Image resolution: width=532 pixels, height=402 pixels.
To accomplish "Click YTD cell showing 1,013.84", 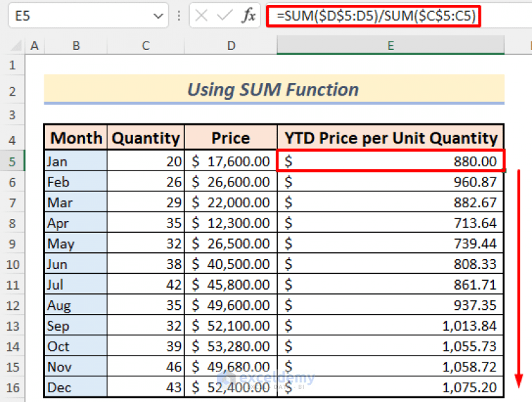I will tap(391, 326).
